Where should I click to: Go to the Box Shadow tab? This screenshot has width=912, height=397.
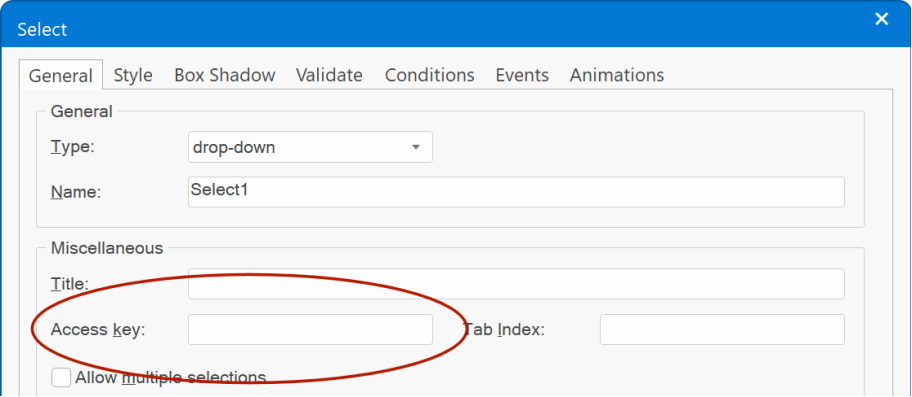click(x=225, y=75)
